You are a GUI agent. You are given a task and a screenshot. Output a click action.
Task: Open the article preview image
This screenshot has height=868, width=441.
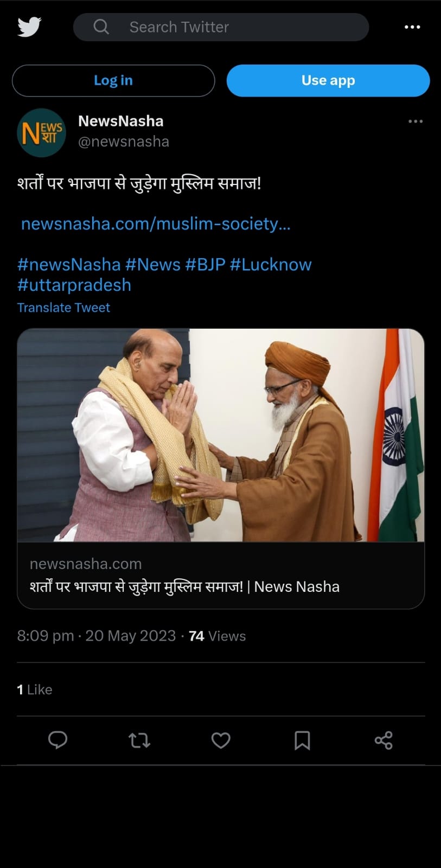click(x=221, y=435)
